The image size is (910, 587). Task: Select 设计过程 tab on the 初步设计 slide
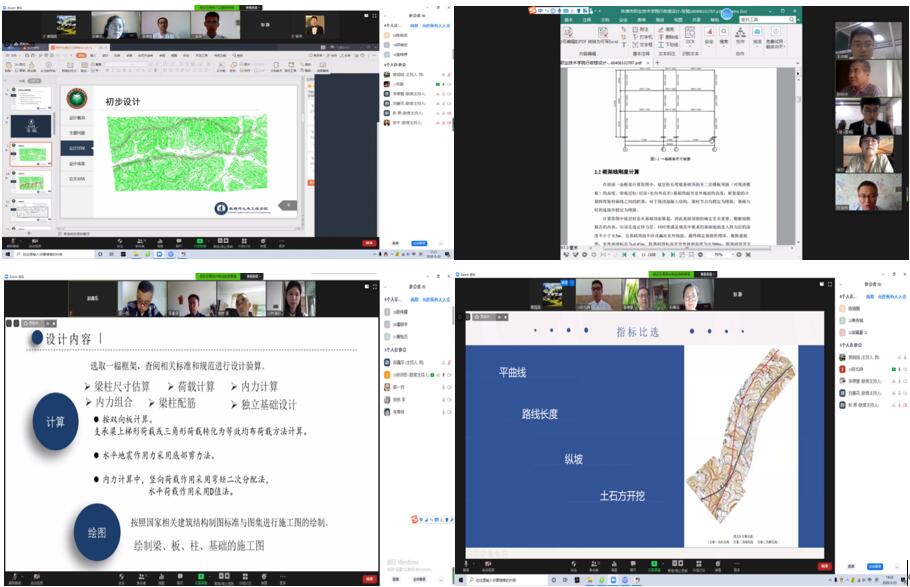(x=77, y=147)
